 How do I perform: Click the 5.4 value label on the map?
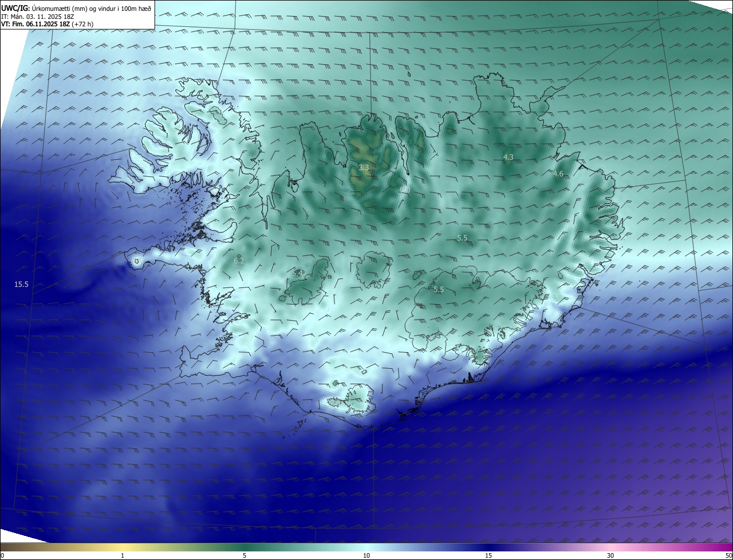(x=298, y=273)
